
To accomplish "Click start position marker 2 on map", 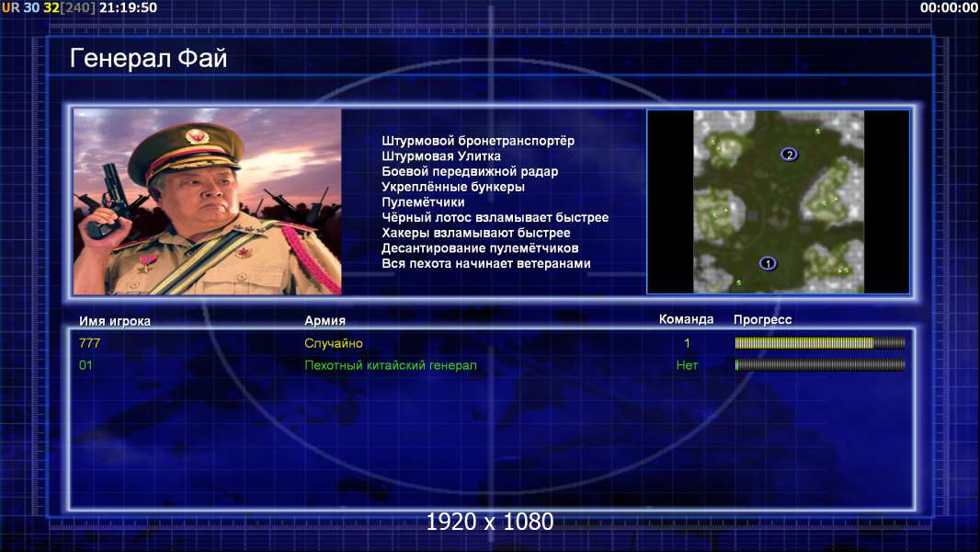I will (x=790, y=155).
